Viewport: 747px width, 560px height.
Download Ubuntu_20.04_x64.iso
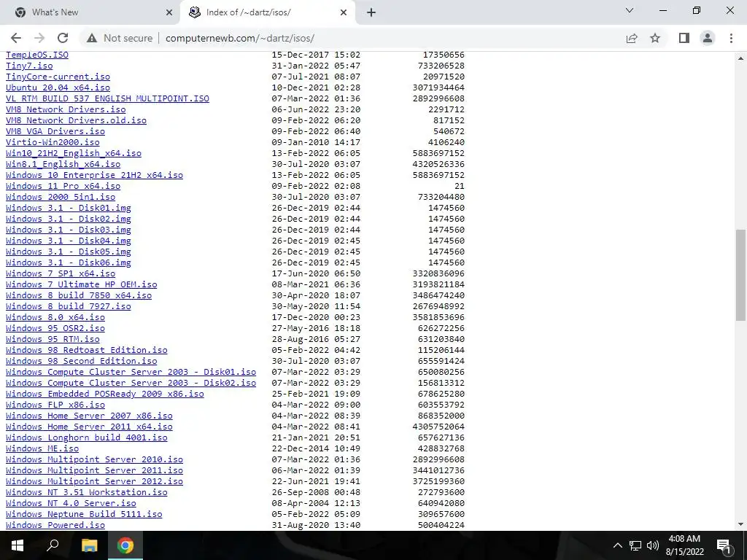pyautogui.click(x=58, y=87)
